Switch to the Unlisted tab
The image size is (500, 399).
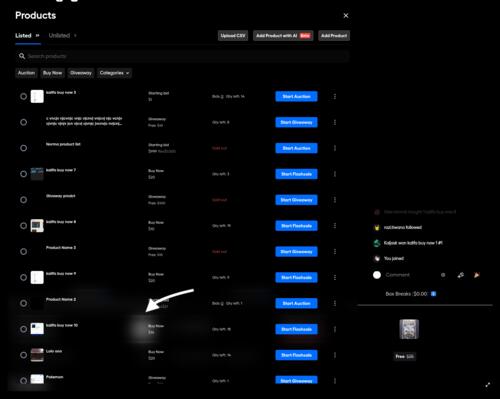tap(62, 35)
